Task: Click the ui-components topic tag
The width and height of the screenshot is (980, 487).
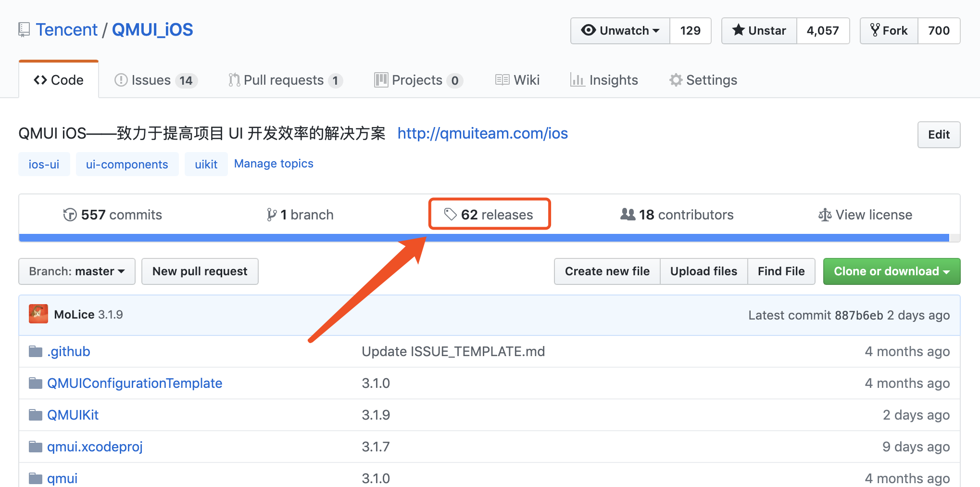Action: 127,164
